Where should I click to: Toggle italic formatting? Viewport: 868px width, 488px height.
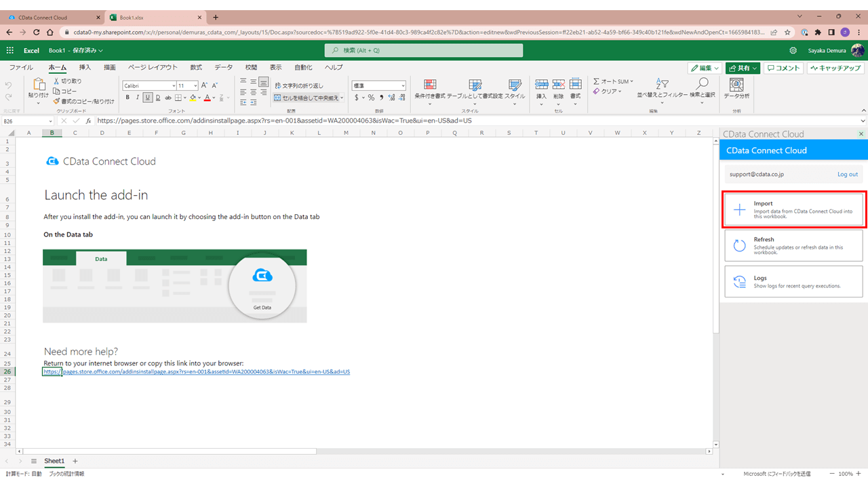(137, 98)
